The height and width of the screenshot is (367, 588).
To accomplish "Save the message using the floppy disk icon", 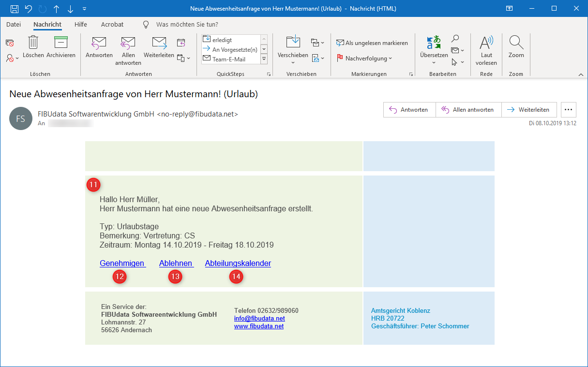I will click(15, 9).
